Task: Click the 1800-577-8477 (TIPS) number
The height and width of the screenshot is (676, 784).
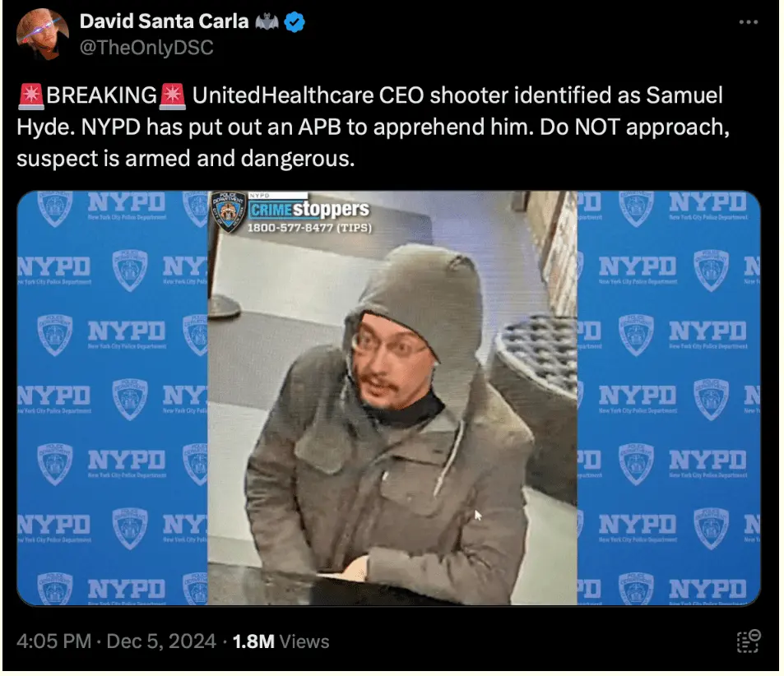Action: 310,228
